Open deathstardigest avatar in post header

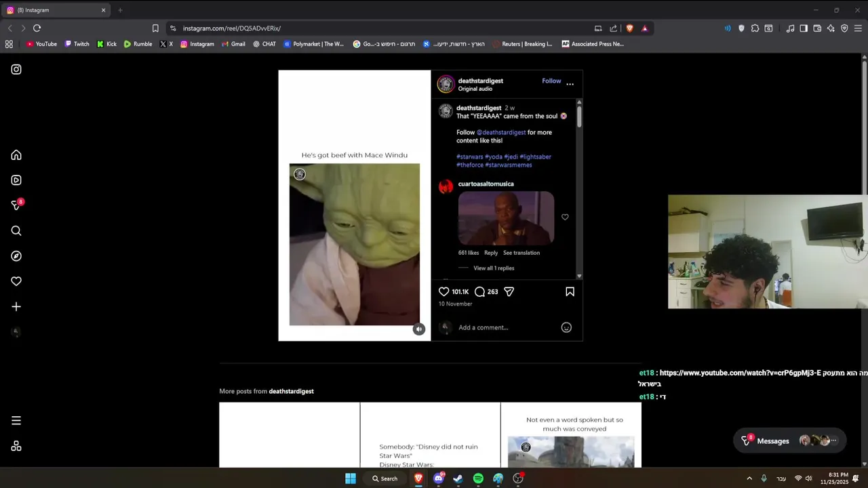click(x=446, y=84)
